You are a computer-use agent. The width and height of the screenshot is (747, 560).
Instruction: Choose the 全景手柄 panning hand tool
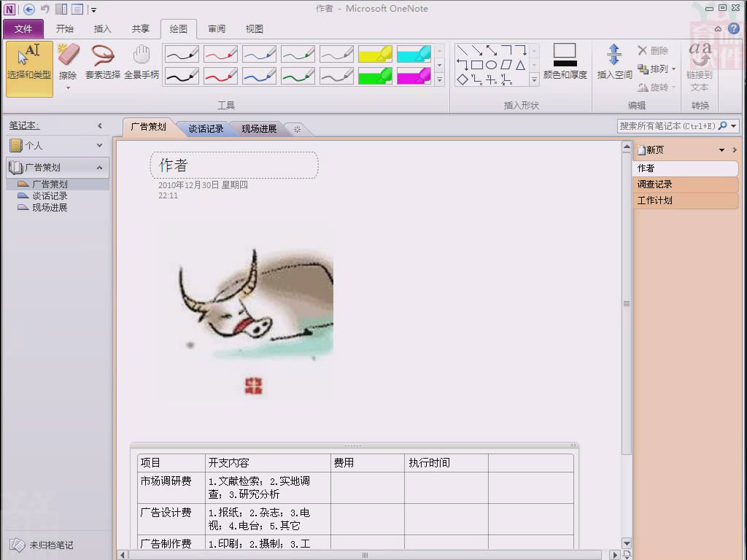(x=142, y=63)
